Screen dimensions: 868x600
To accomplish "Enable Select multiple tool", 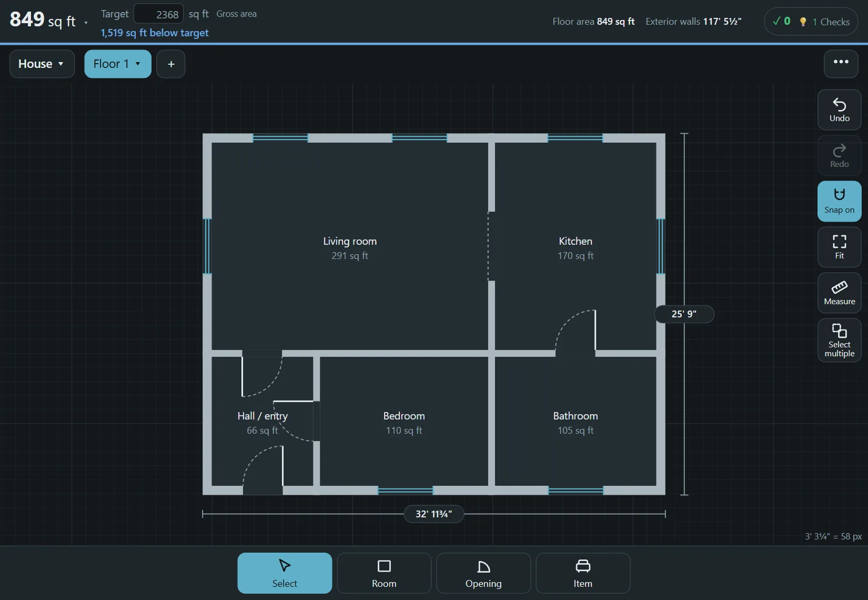I will [x=839, y=340].
